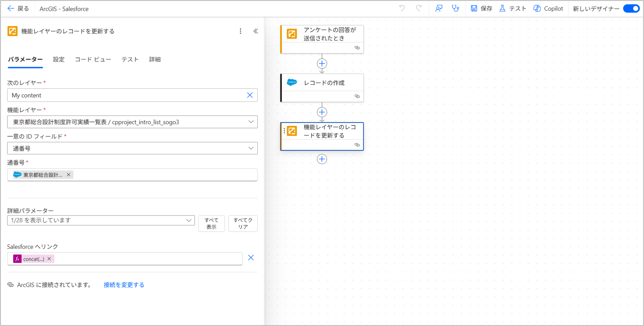644x326 pixels.
Task: Click the connection icon on trigger card
Action: (357, 48)
